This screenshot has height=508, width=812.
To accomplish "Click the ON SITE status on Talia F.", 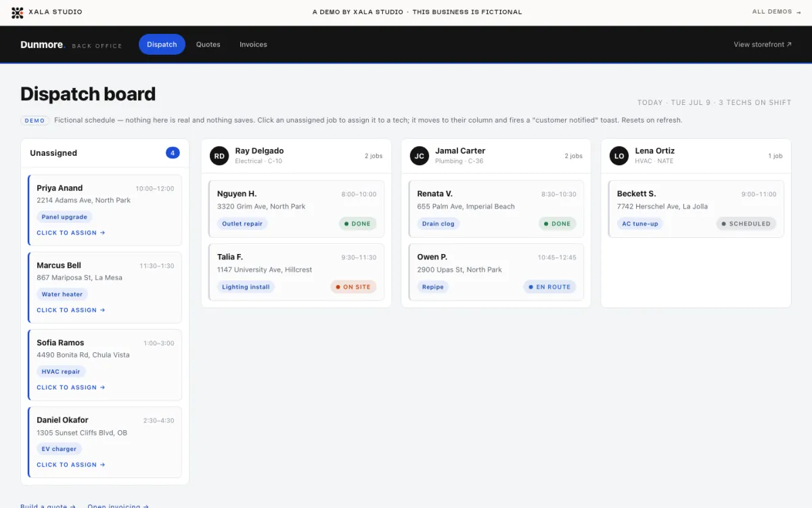I will pyautogui.click(x=353, y=287).
